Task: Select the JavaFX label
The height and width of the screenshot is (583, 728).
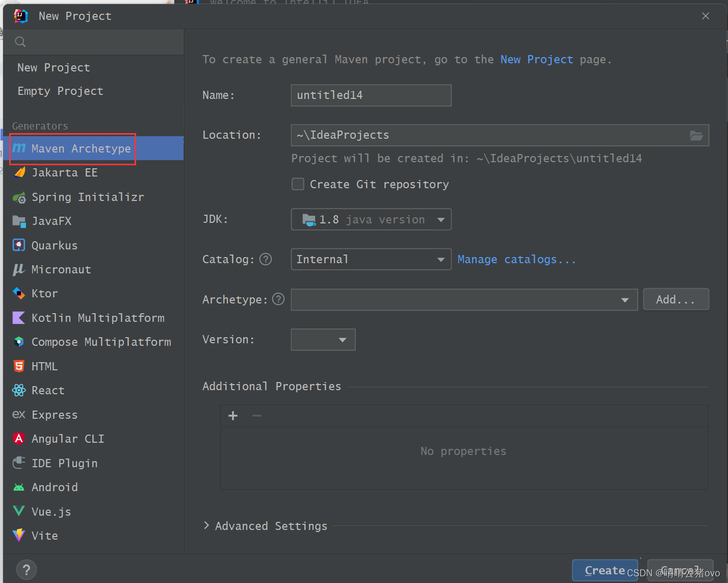Action: (51, 221)
